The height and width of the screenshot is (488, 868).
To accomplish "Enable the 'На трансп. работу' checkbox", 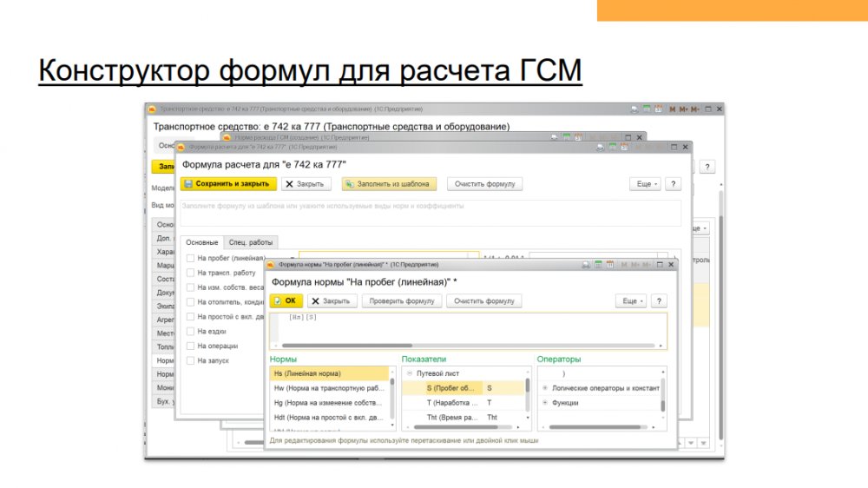I will (190, 273).
